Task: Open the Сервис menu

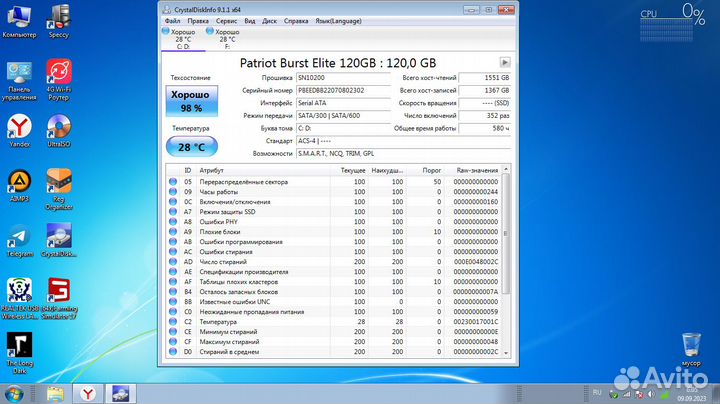Action: pyautogui.click(x=226, y=20)
